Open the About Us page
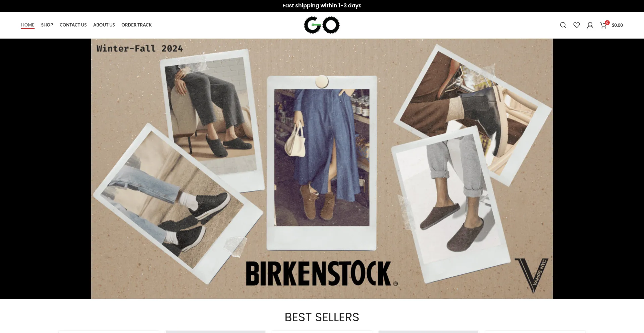The width and height of the screenshot is (644, 333). point(104,25)
